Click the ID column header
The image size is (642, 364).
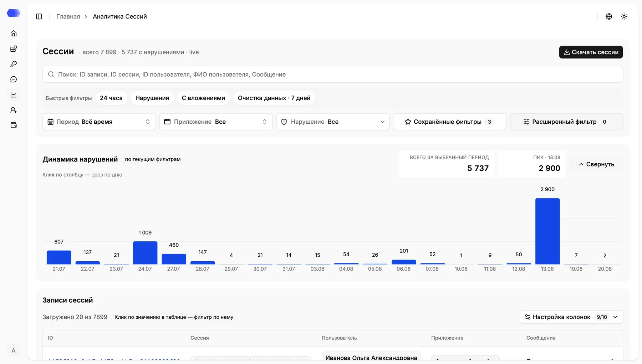pos(51,338)
